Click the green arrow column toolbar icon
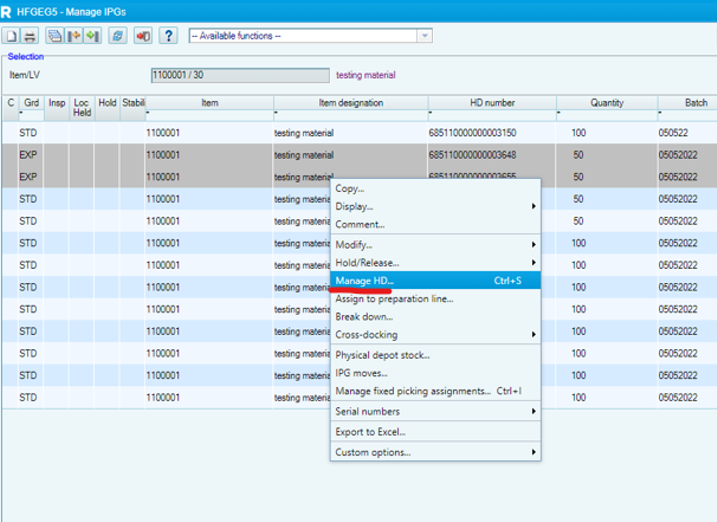Image resolution: width=717 pixels, height=522 pixels. pyautogui.click(x=92, y=36)
